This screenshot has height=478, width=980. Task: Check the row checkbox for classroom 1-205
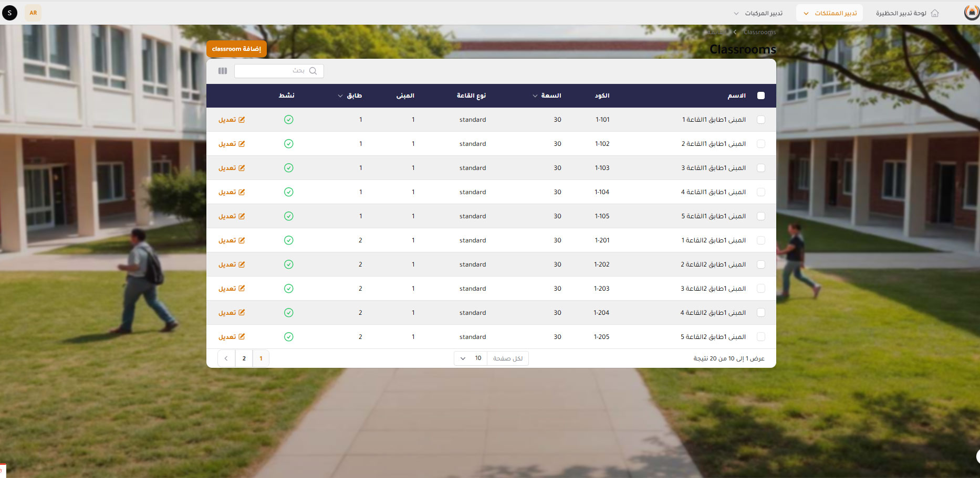(x=760, y=337)
